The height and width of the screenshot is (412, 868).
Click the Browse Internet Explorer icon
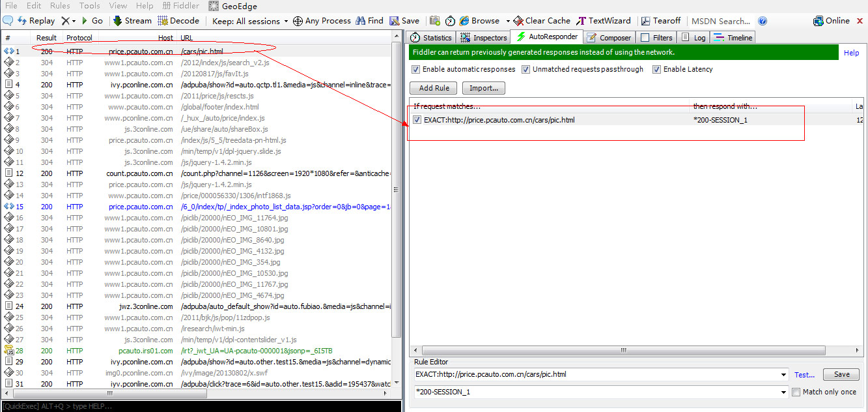[x=464, y=21]
